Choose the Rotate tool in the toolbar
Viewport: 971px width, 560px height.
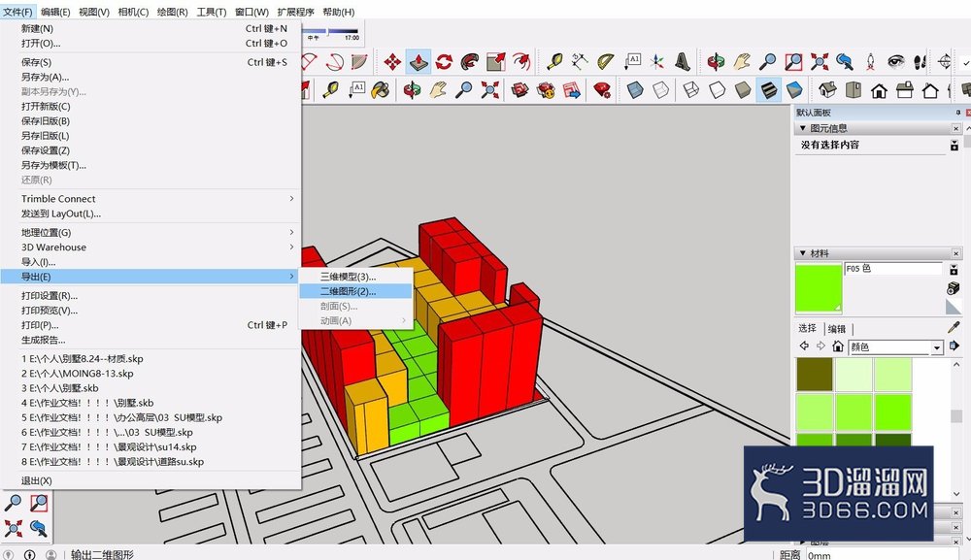pos(444,61)
